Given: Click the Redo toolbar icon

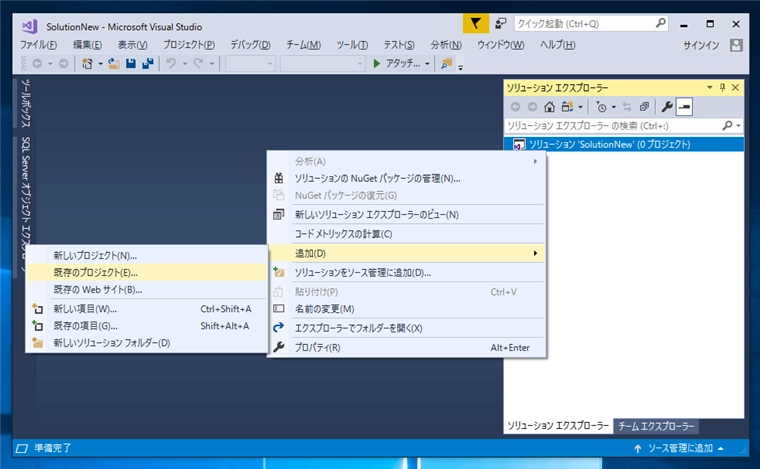Looking at the screenshot, I should (x=198, y=63).
